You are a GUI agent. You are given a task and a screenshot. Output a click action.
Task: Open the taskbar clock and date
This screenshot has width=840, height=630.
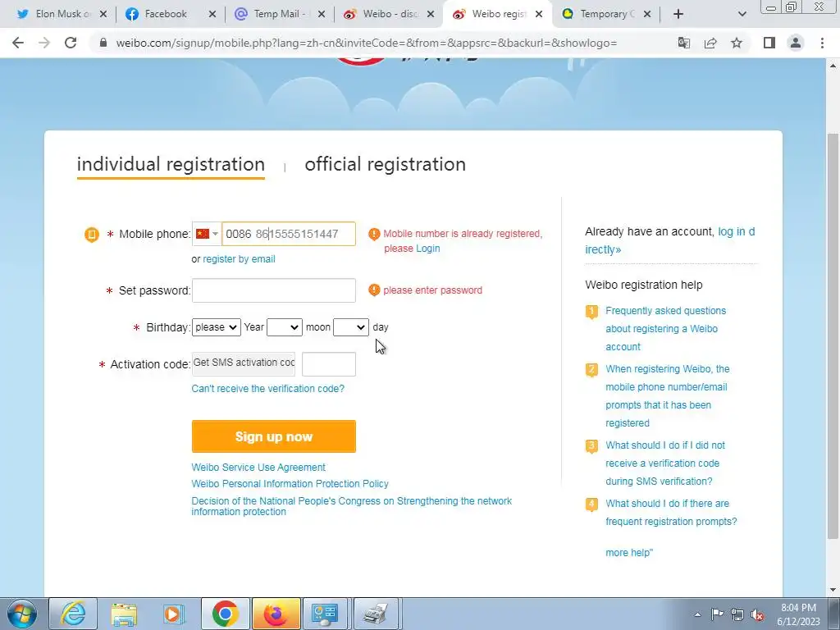798,614
